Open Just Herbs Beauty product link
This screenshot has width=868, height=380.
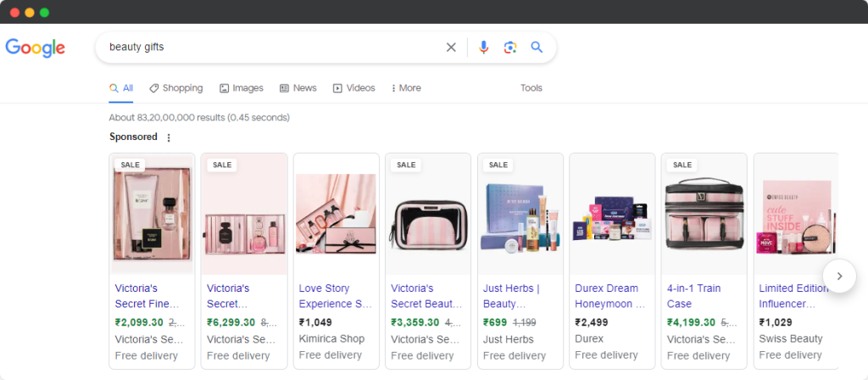coord(511,296)
